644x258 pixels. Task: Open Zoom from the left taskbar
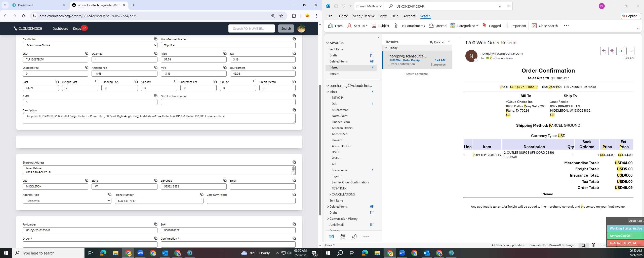140,253
